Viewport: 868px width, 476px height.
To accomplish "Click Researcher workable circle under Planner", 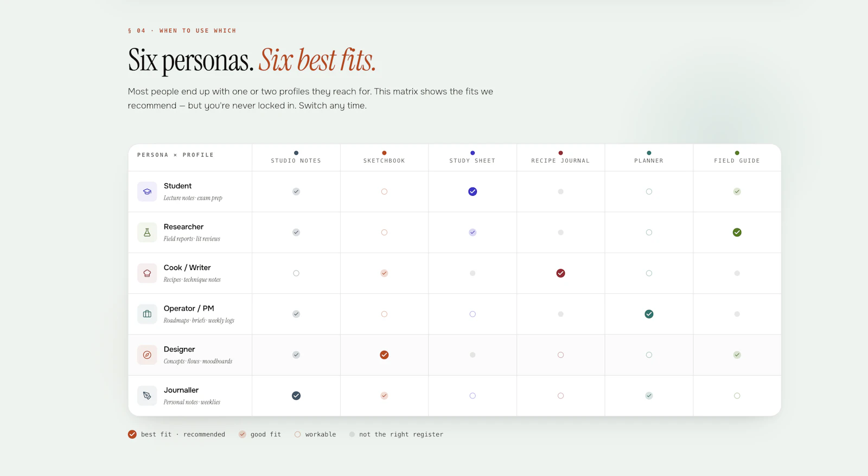I will click(649, 232).
